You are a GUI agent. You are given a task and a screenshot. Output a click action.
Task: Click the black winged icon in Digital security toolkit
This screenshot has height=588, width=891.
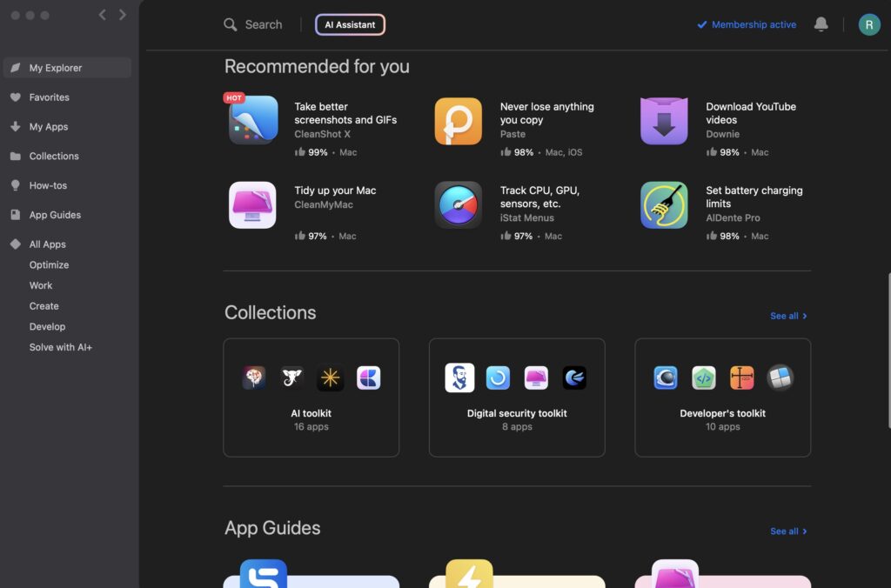[574, 378]
